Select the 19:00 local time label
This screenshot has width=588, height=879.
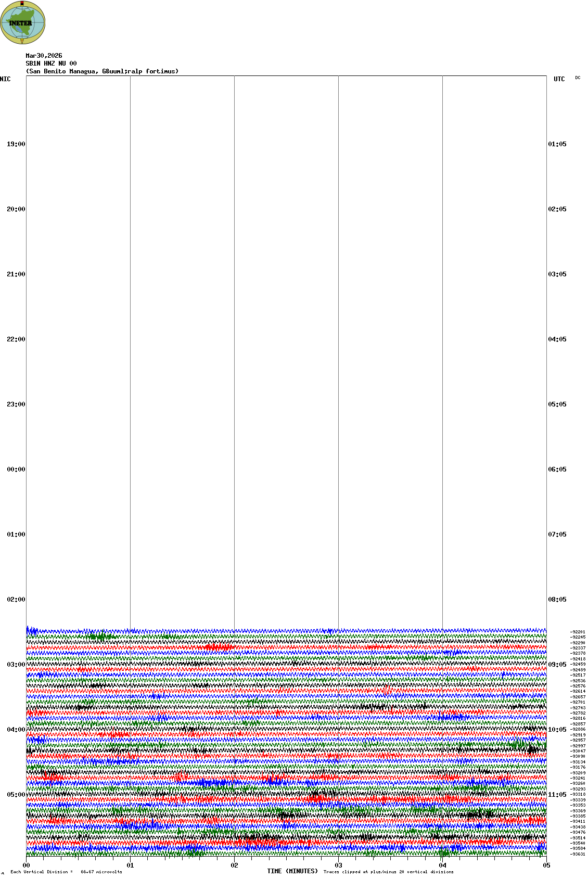click(x=16, y=144)
